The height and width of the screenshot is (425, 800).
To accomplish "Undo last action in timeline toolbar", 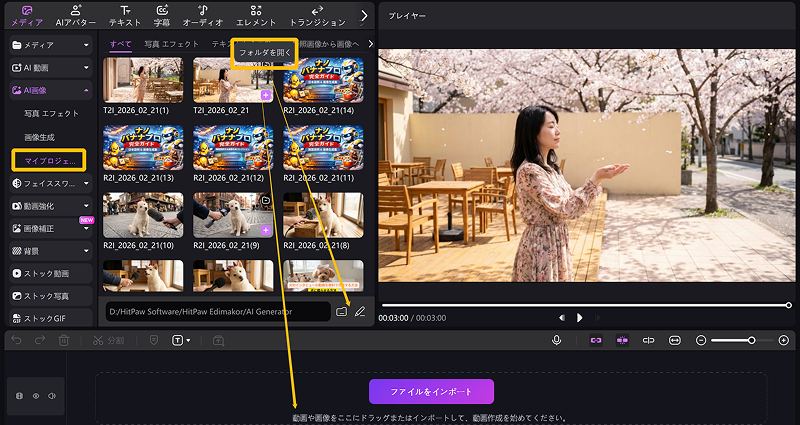I will (16, 340).
